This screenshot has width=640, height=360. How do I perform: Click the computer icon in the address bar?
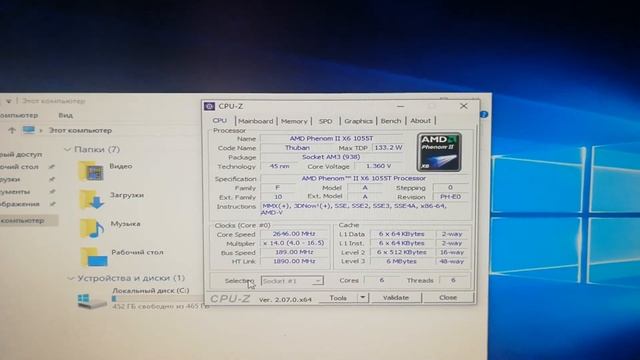pyautogui.click(x=29, y=130)
